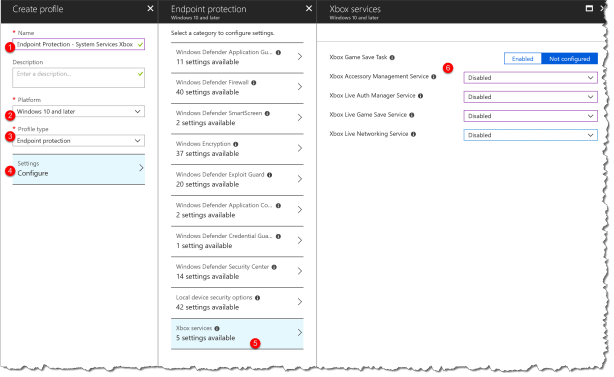The width and height of the screenshot is (614, 377).
Task: Open the Profile type dropdown
Action: (x=78, y=141)
